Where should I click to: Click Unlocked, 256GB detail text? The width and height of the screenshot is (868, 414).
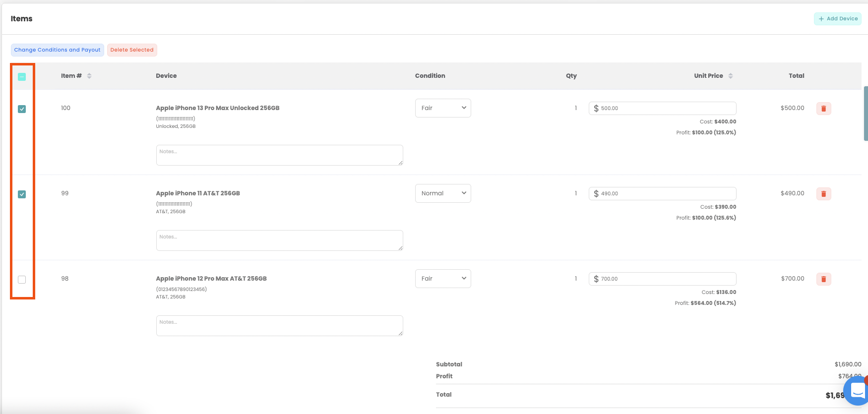[x=176, y=126]
